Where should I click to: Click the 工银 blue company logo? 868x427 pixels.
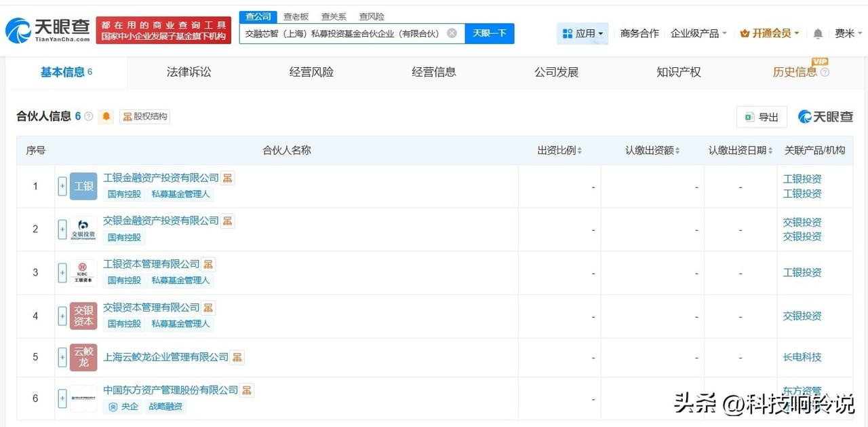pos(83,186)
